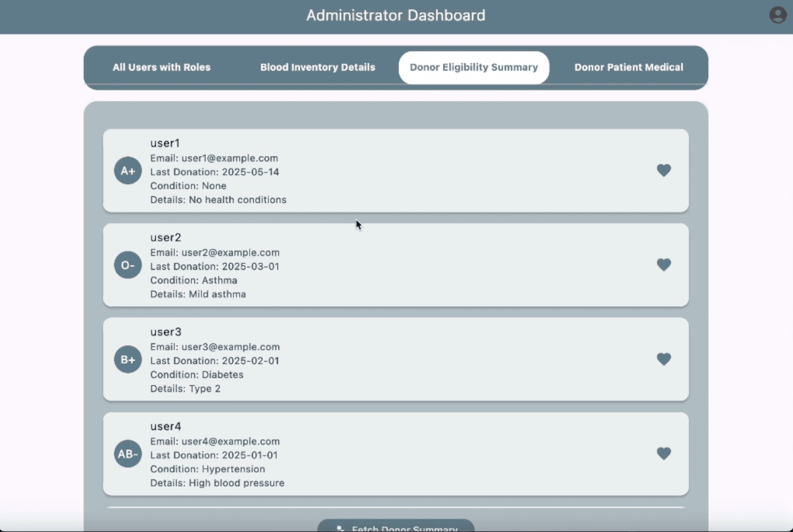Click the Administrator Dashboard title
Screen dimensions: 793x532
(x=396, y=15)
